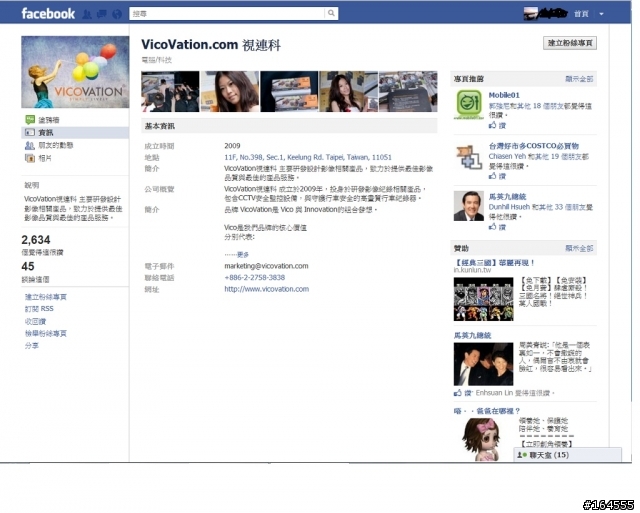Screen dimensions: 640x513
Task: Open the 馬英九總統 sponsored ad title
Action: point(472,335)
